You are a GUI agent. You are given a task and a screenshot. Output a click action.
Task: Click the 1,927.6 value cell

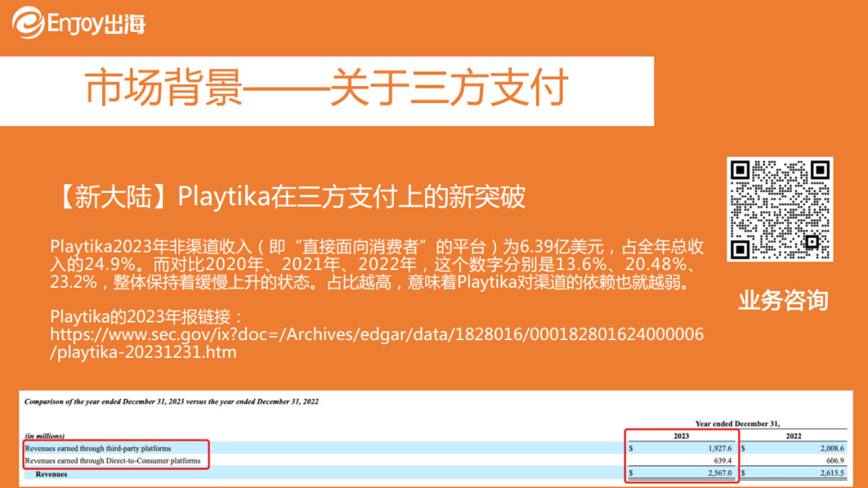[720, 448]
